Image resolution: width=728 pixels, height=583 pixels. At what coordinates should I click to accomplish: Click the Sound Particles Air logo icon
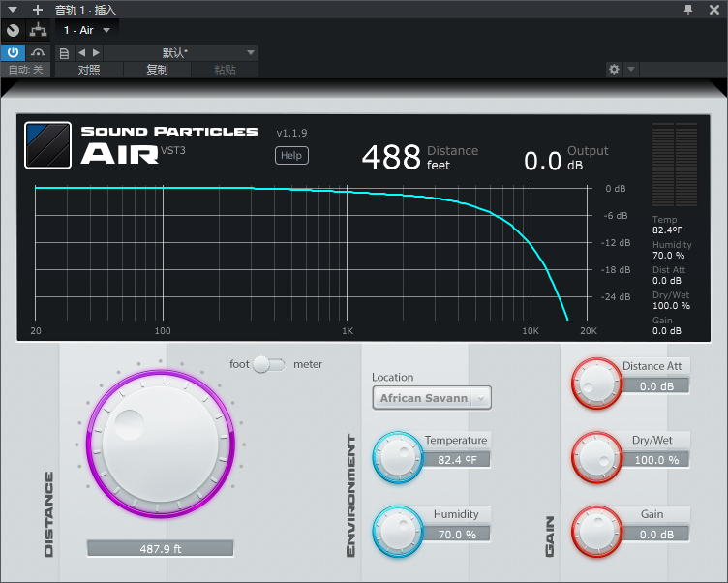(47, 145)
